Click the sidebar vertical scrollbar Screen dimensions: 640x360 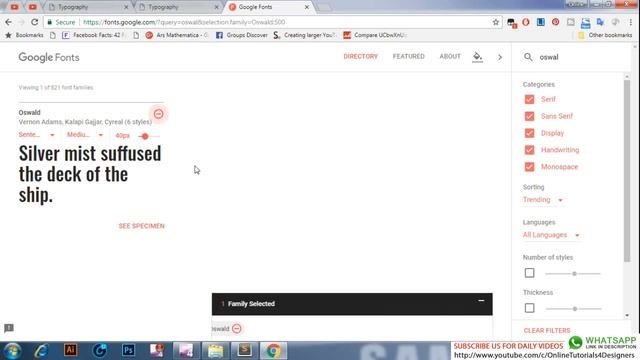pos(627,171)
